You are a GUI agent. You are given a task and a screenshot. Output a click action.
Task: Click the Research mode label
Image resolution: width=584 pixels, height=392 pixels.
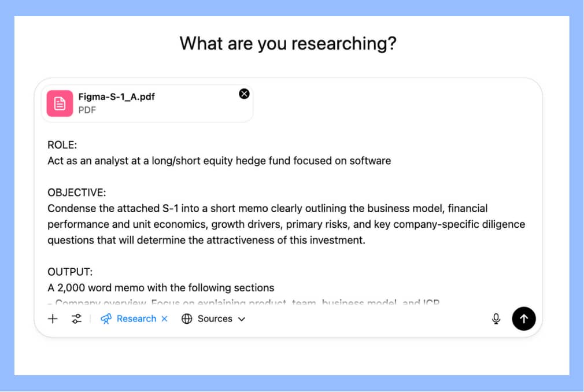[136, 319]
